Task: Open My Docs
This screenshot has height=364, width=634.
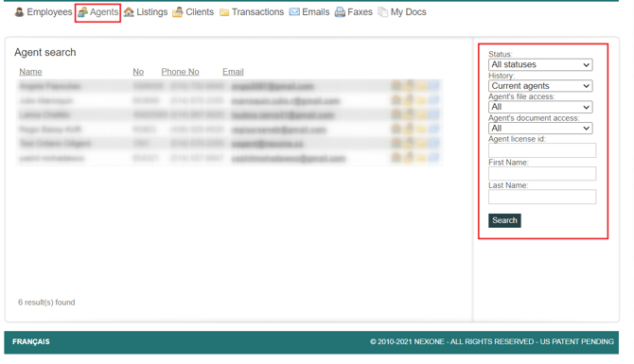Action: (x=402, y=12)
